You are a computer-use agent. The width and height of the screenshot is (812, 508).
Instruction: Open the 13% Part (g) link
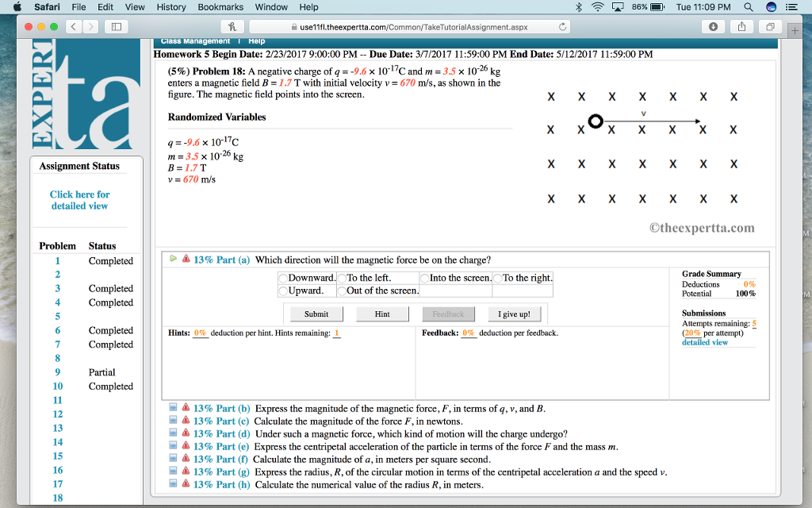(221, 472)
